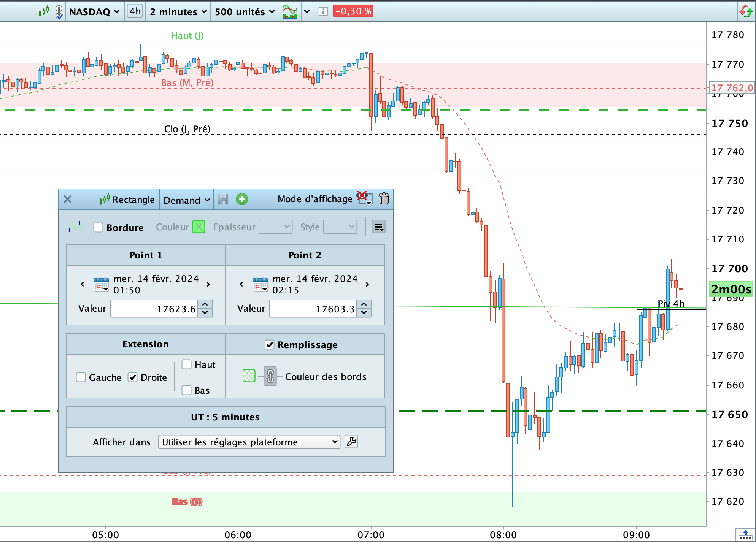Click the green plus add button
Viewport: 756px width, 542px height.
click(242, 199)
